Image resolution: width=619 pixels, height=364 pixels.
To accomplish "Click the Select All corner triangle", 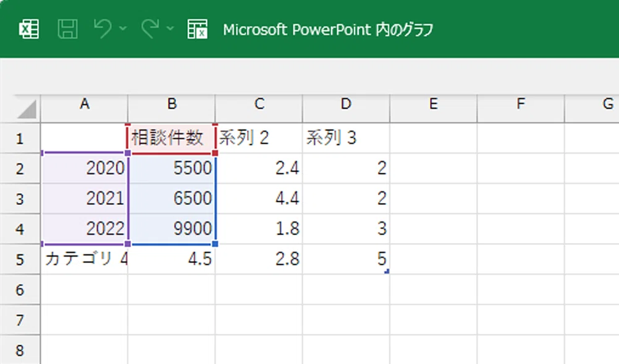I will 27,109.
